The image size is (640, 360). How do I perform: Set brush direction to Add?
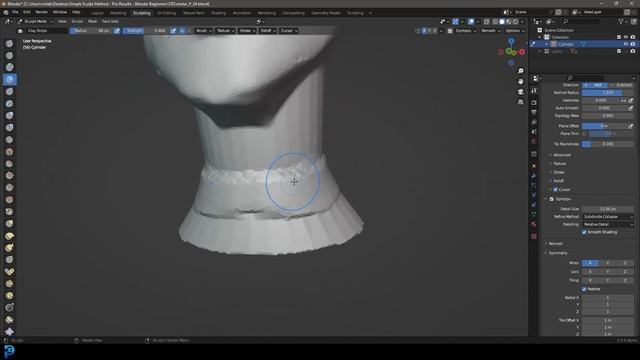coord(595,85)
